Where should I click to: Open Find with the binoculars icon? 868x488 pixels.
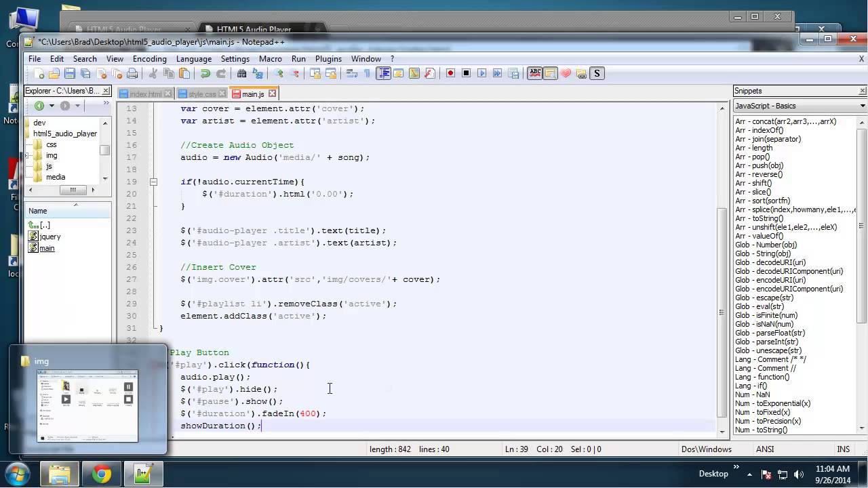pyautogui.click(x=241, y=73)
